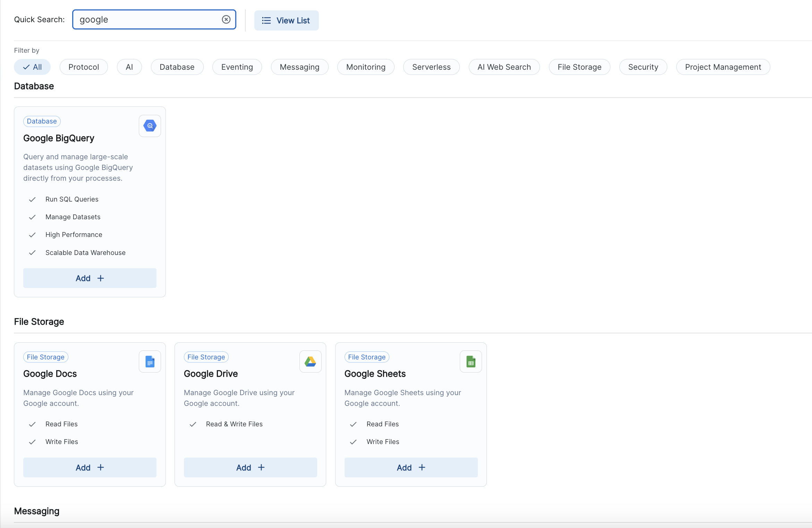812x528 pixels.
Task: Click 'Run SQL Queries' feature text
Action: (x=72, y=199)
